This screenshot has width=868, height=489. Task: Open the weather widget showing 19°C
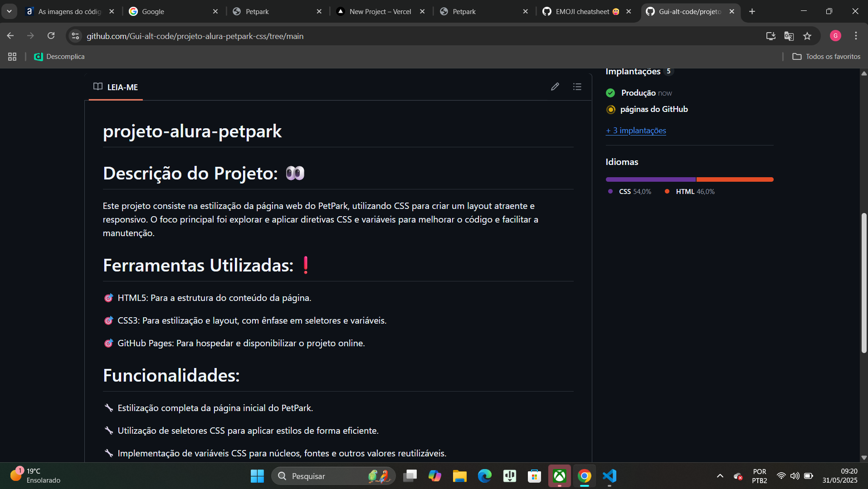[35, 476]
